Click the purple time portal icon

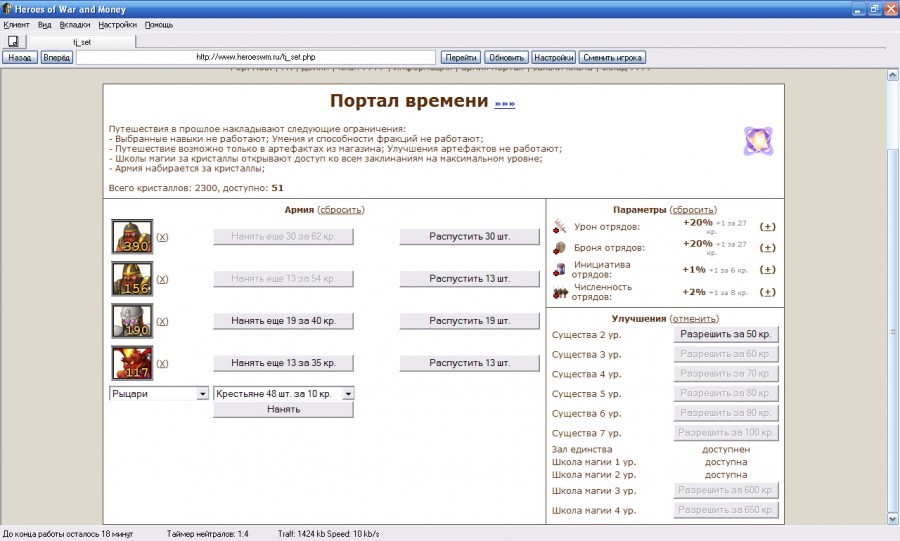[758, 141]
